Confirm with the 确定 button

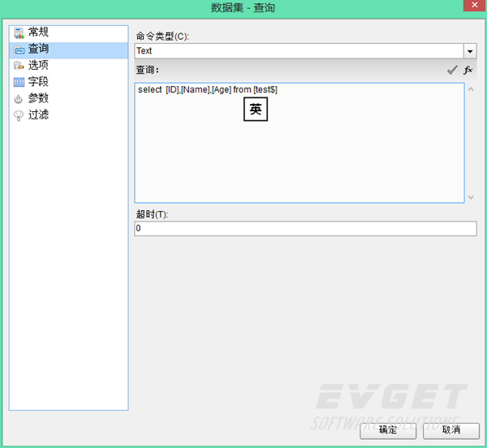388,431
